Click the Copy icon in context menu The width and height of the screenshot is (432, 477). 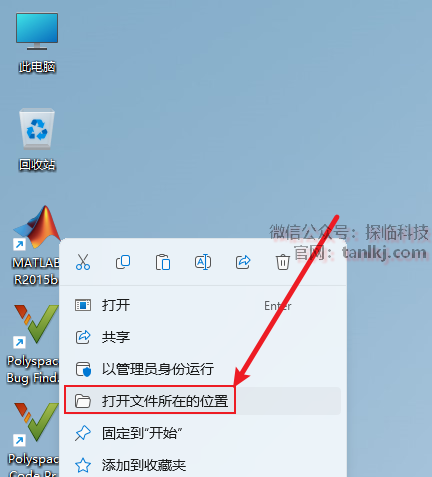[x=123, y=262]
